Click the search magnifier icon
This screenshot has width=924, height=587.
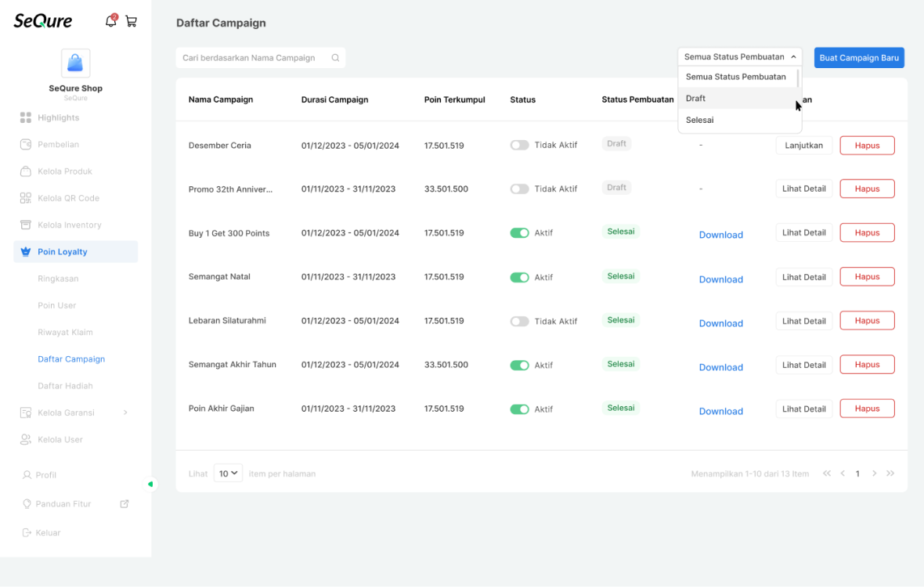point(335,58)
